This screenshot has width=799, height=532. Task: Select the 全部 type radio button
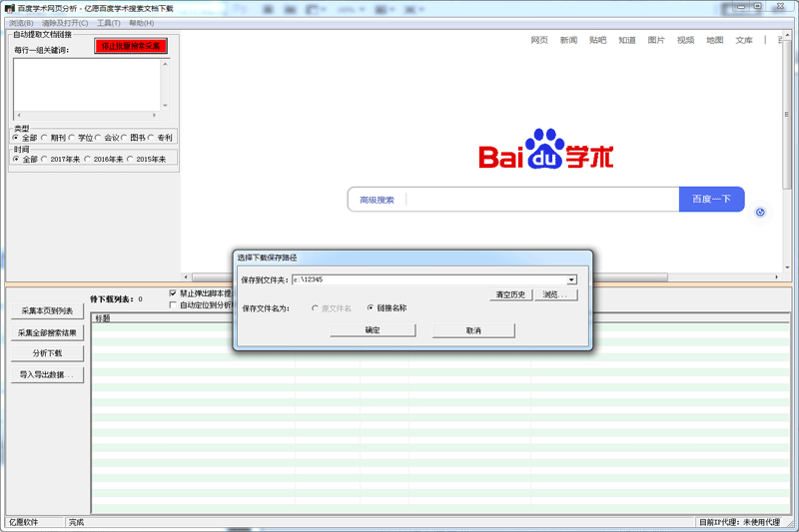[16, 138]
